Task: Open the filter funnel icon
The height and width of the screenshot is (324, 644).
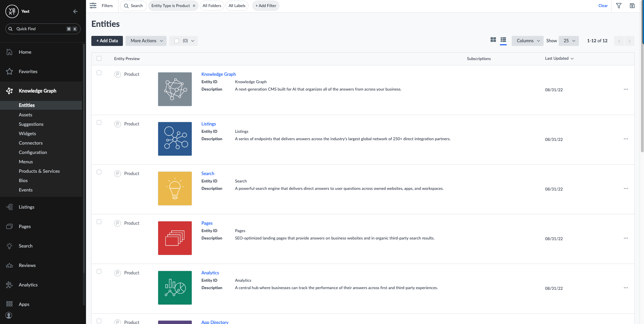Action: (x=618, y=6)
